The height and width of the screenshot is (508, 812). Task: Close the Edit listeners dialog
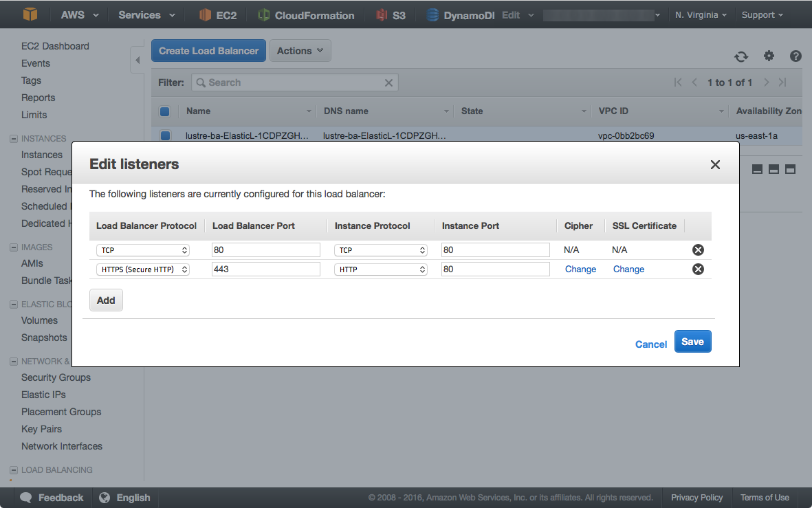(x=715, y=165)
